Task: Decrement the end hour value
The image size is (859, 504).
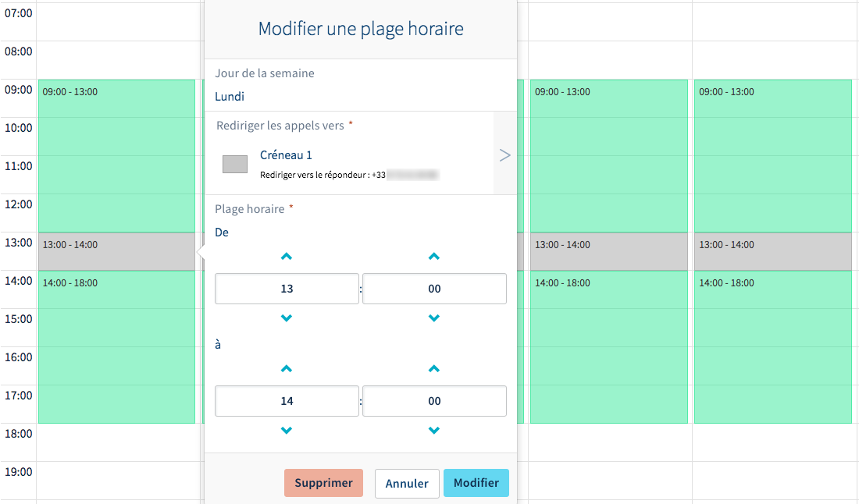Action: (x=287, y=430)
